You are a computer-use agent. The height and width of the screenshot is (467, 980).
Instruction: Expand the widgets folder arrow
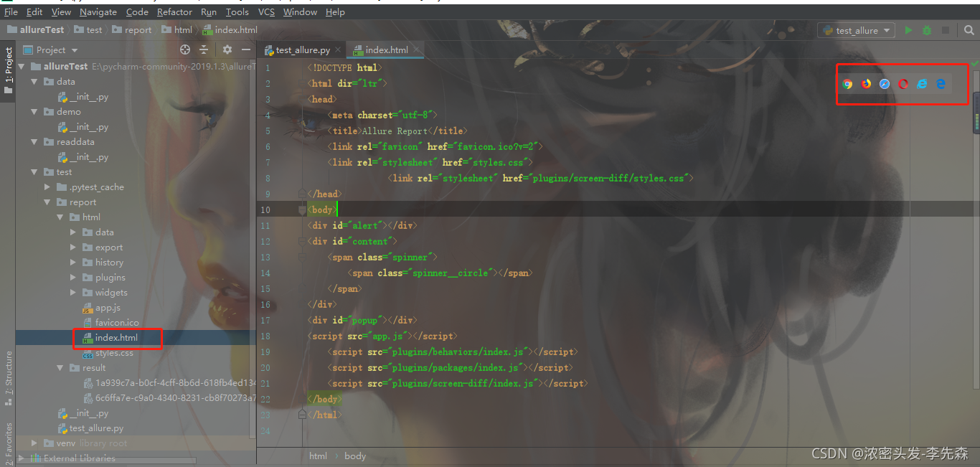click(x=73, y=293)
